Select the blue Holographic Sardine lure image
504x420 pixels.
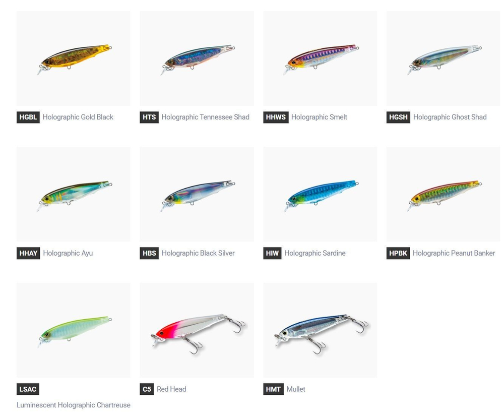tap(320, 194)
